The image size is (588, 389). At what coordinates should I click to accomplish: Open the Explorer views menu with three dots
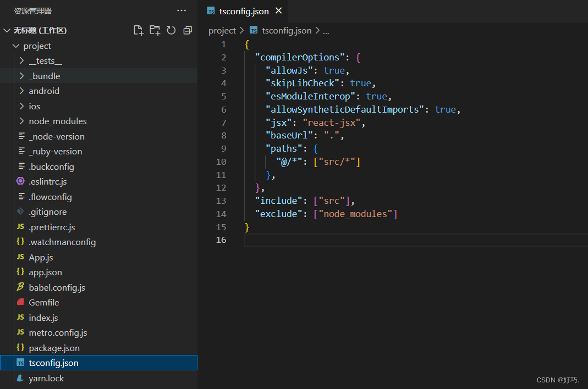pyautogui.click(x=182, y=10)
